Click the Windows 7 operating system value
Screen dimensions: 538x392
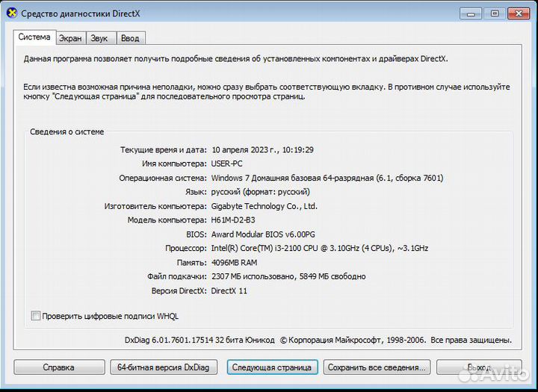(327, 178)
